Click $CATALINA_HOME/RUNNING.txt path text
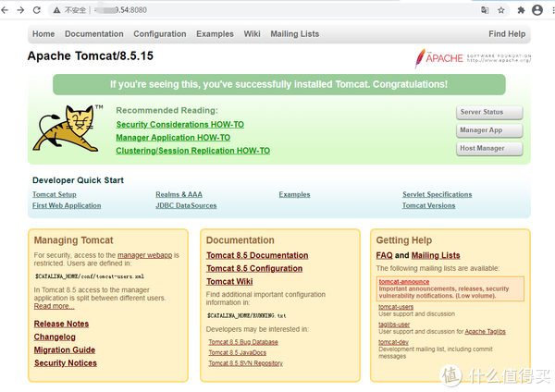Viewport: 555px width, 392px height. coord(247,315)
